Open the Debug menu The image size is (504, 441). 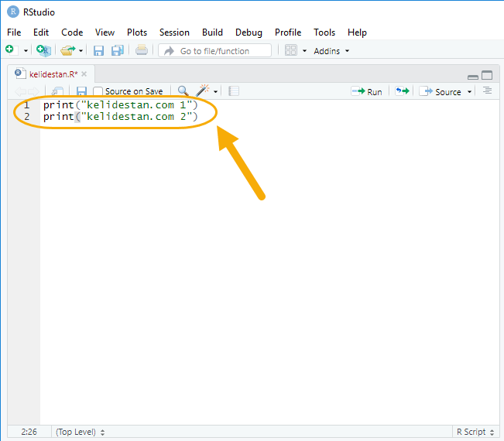[x=249, y=32]
